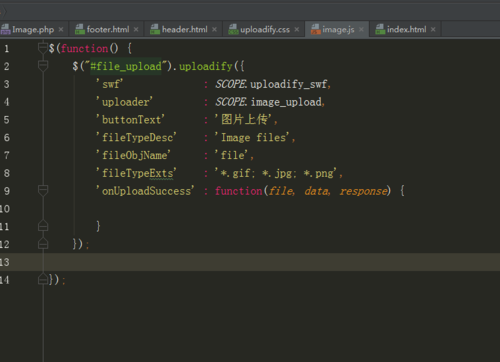Close the header.html tab
The width and height of the screenshot is (500, 362).
click(x=214, y=29)
